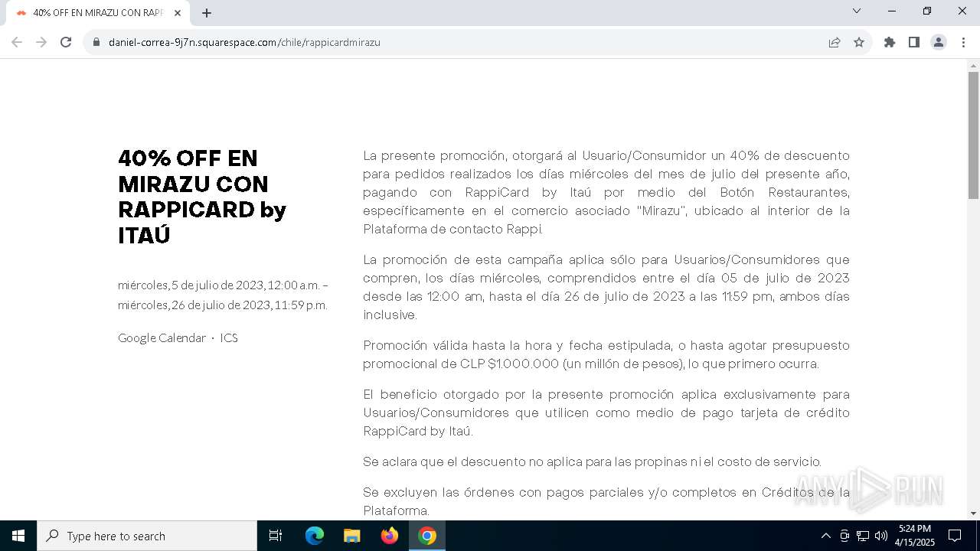
Task: Launch Microsoft Edge from taskbar
Action: pyautogui.click(x=315, y=536)
